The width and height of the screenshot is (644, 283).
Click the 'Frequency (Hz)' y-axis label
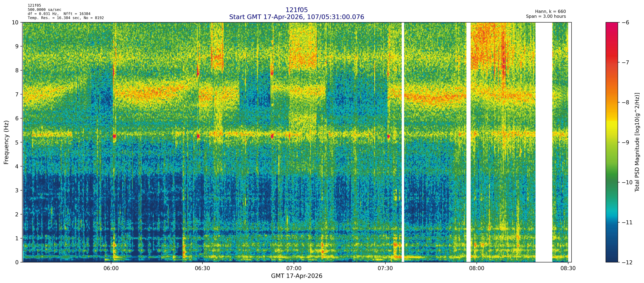coord(7,142)
